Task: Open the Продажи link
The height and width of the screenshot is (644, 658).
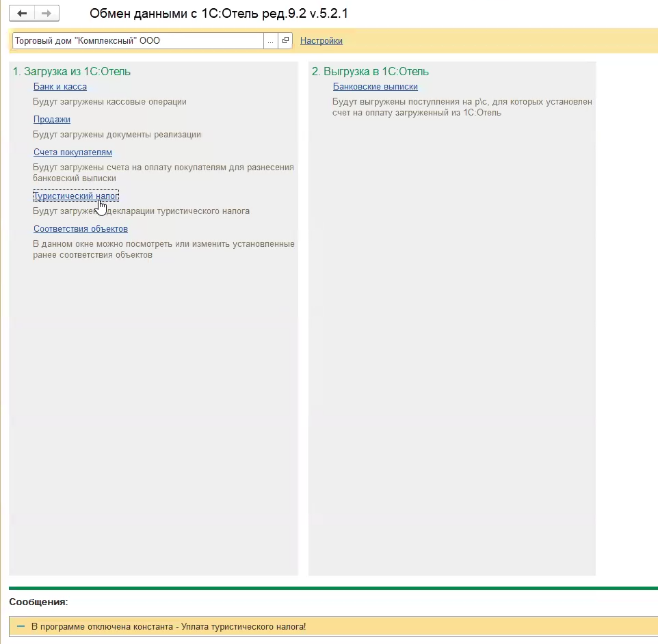Action: coord(52,119)
